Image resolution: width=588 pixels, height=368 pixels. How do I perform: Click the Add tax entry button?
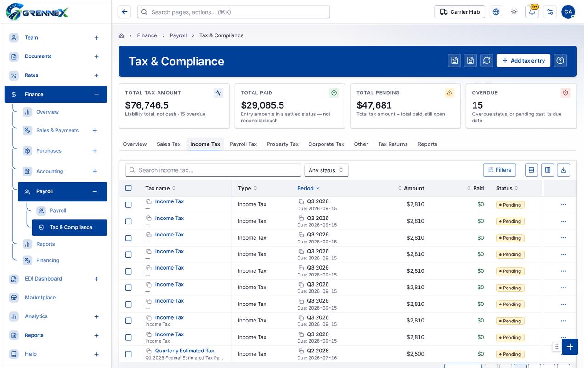point(523,61)
